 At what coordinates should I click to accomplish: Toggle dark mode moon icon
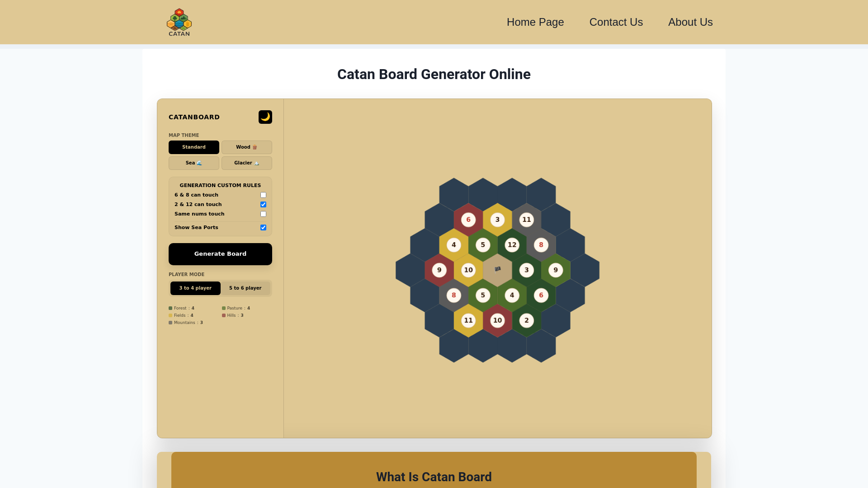[x=265, y=117]
